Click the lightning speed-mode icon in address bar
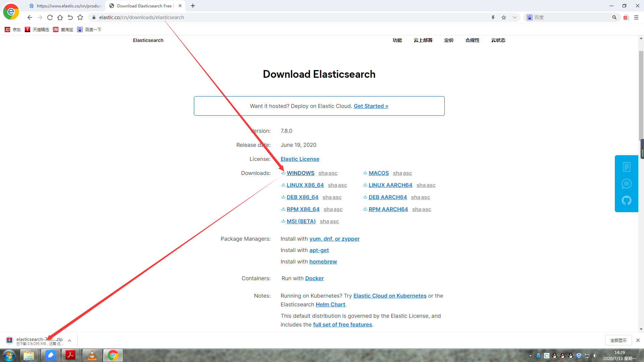The width and height of the screenshot is (644, 362). [493, 17]
